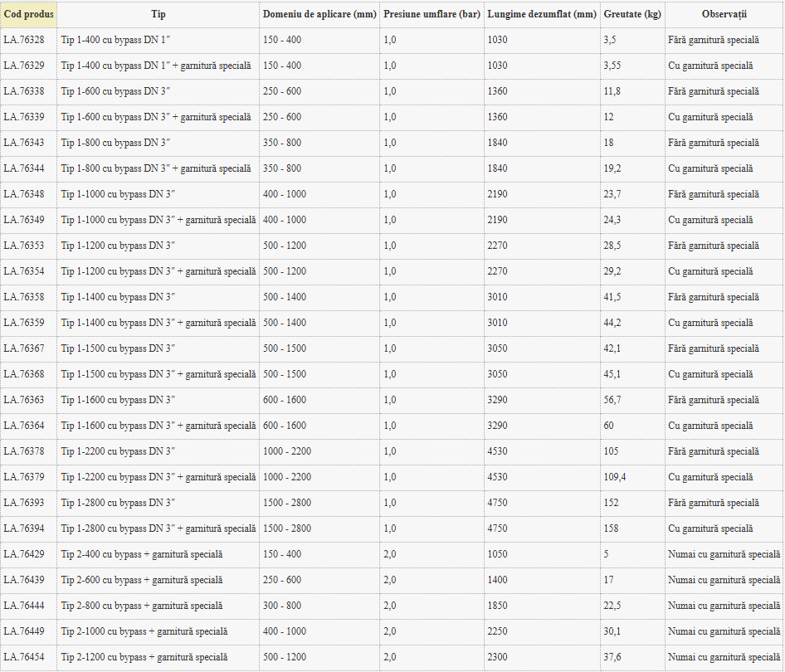The height and width of the screenshot is (672, 785).
Task: Select product code LA.76444
Action: click(24, 606)
